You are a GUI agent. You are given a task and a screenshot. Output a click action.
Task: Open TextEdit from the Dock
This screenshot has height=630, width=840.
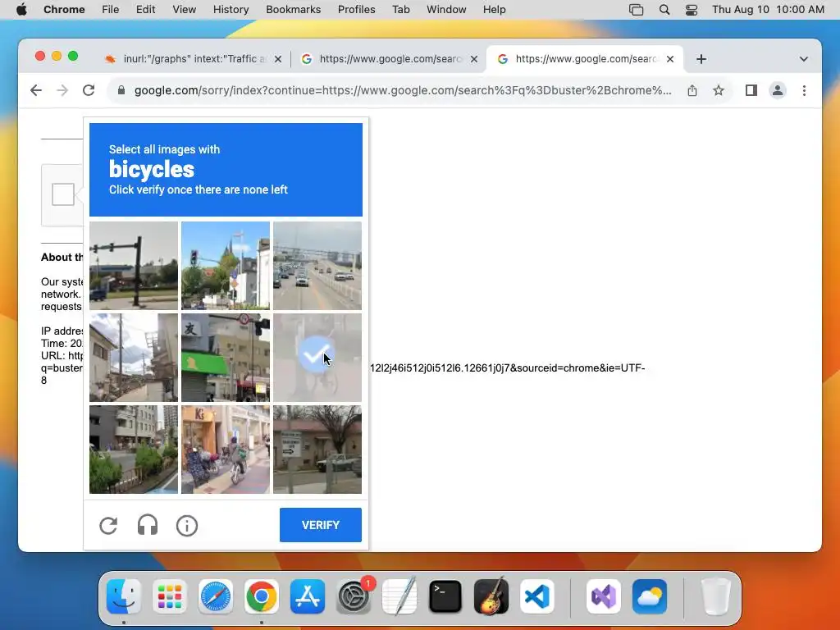tap(399, 596)
